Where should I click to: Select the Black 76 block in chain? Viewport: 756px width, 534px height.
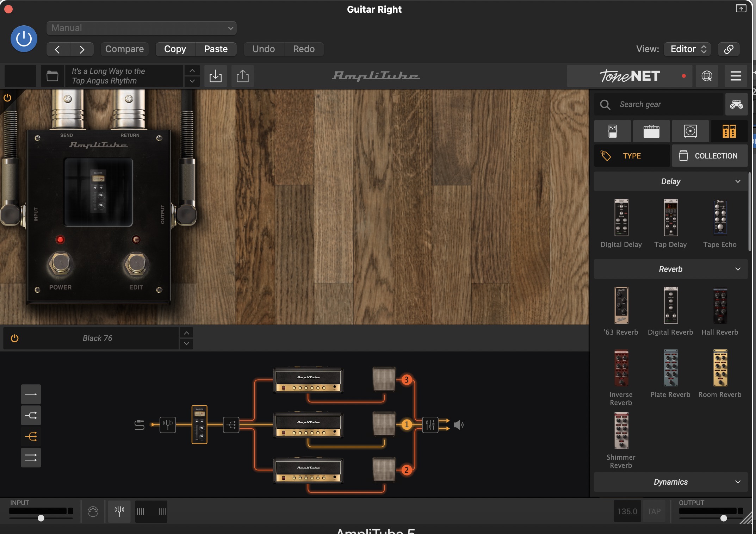coord(199,425)
